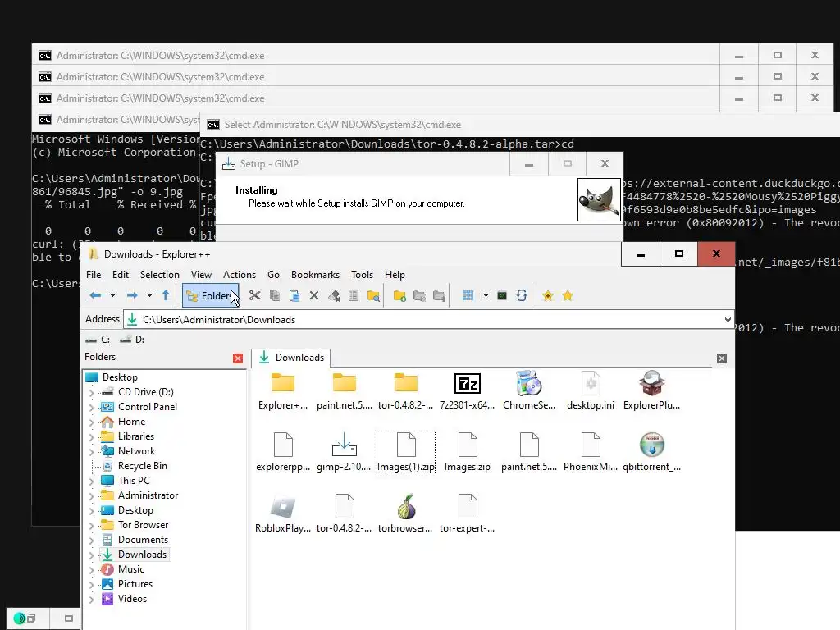
Task: Switch to drive D: button
Action: pyautogui.click(x=132, y=340)
